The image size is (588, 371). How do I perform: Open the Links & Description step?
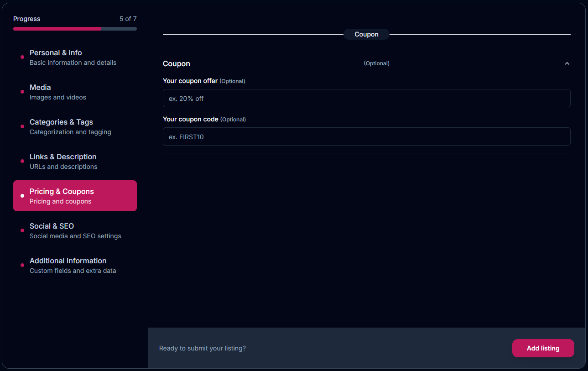(x=63, y=161)
